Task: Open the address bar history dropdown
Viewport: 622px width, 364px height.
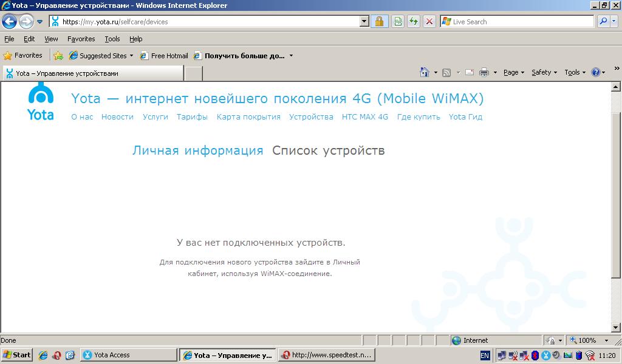Action: pyautogui.click(x=364, y=21)
